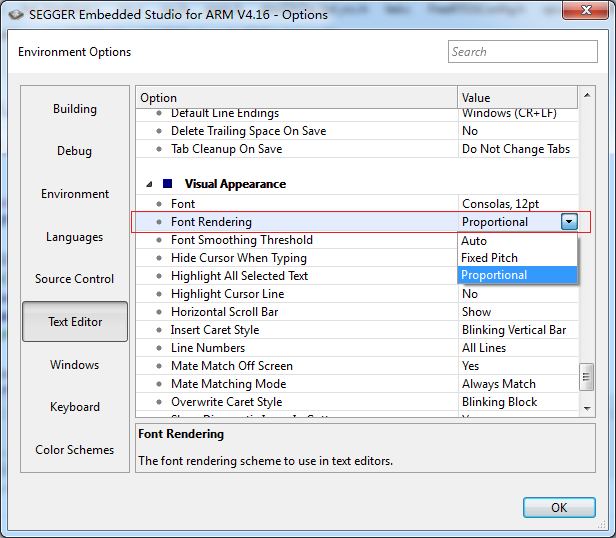Image resolution: width=616 pixels, height=538 pixels.
Task: Click the Search options field
Action: 522,51
